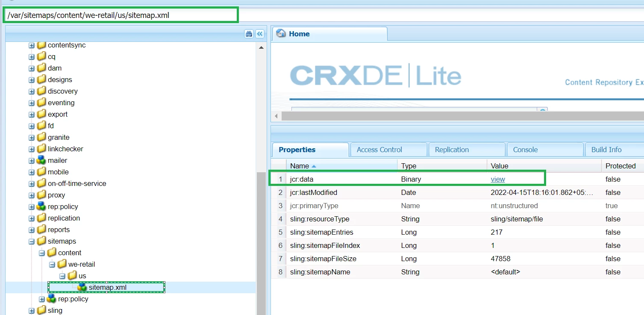
Task: Click the Home tab icon
Action: click(x=281, y=33)
